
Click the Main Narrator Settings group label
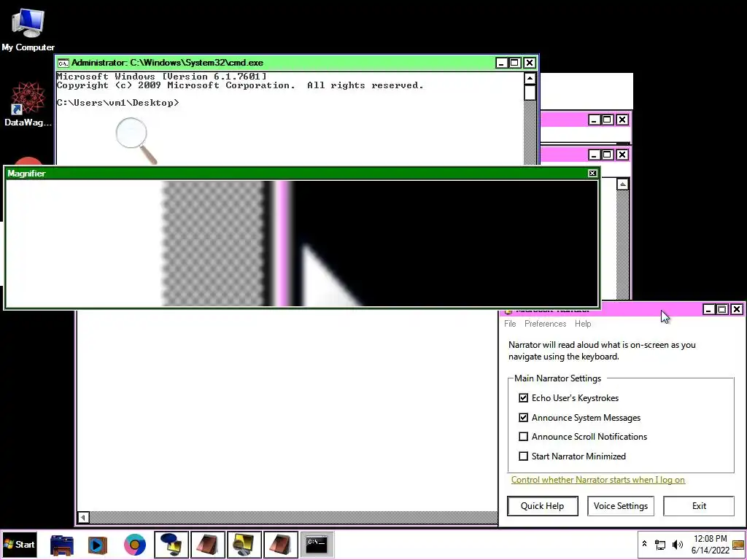[557, 378]
